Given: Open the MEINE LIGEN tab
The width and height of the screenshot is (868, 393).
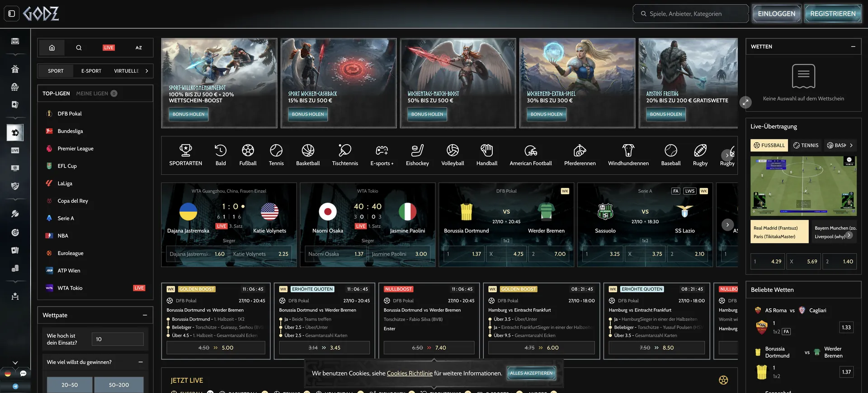Looking at the screenshot, I should click(x=96, y=94).
